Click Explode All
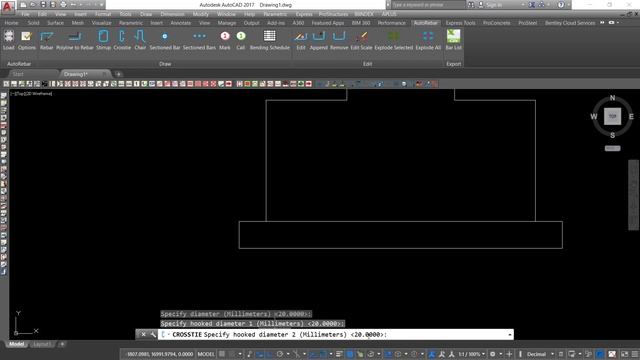640x360 pixels. 428,40
